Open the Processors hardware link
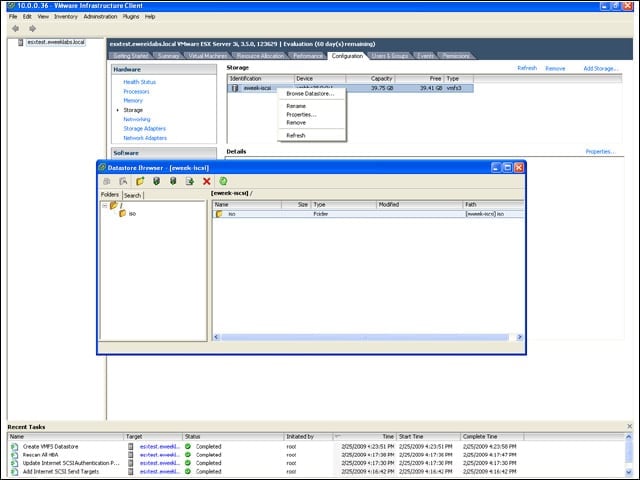 pos(136,92)
